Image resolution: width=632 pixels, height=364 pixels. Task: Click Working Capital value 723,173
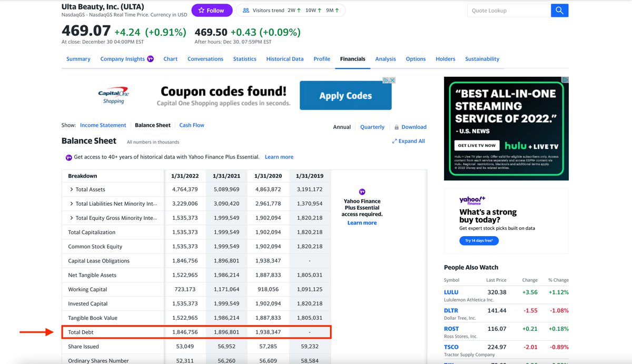pyautogui.click(x=185, y=289)
